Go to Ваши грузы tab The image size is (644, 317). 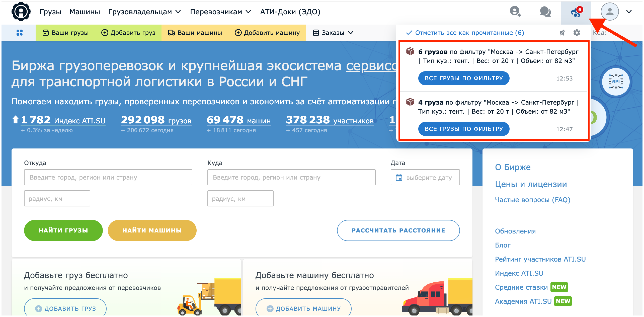(x=65, y=33)
